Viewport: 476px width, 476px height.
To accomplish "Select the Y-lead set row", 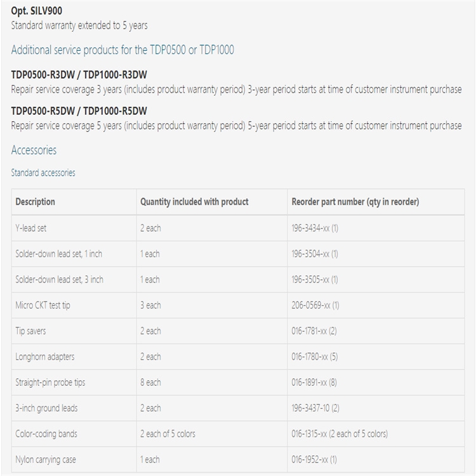I will (x=31, y=228).
